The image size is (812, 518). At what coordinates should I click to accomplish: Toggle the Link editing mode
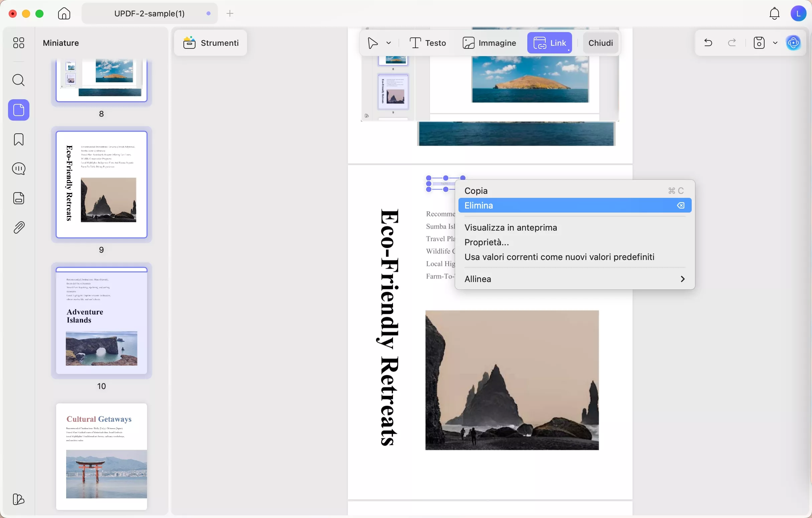tap(549, 43)
